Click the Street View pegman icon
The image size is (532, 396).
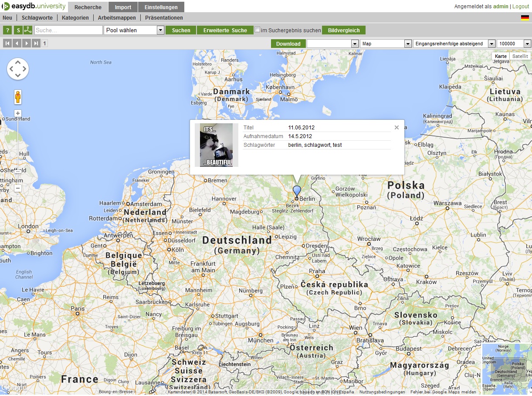click(18, 97)
